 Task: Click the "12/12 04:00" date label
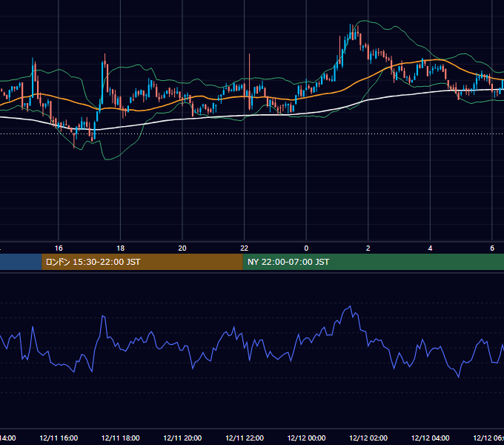[x=430, y=438]
